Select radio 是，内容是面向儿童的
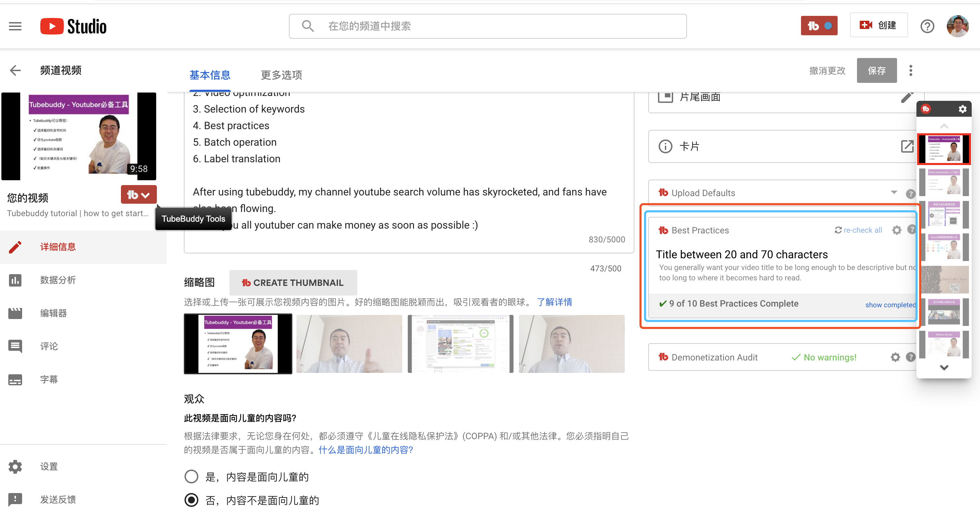The height and width of the screenshot is (511, 980). click(191, 476)
